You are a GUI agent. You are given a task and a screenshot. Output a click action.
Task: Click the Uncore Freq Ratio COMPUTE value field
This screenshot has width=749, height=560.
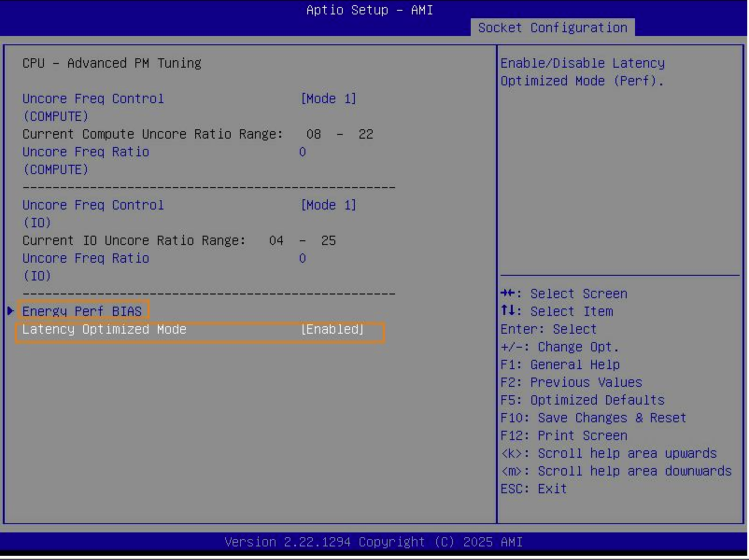(x=303, y=152)
